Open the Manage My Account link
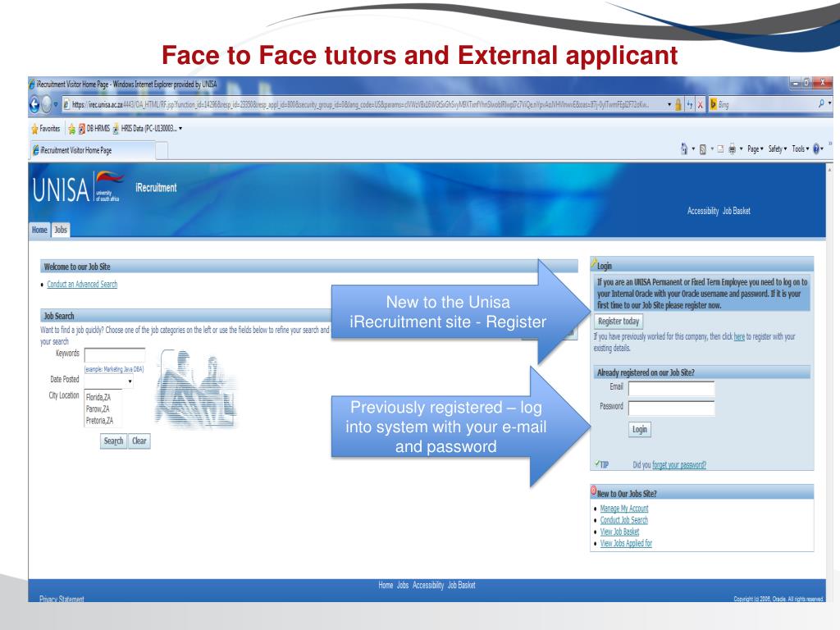This screenshot has width=840, height=630. 624,509
